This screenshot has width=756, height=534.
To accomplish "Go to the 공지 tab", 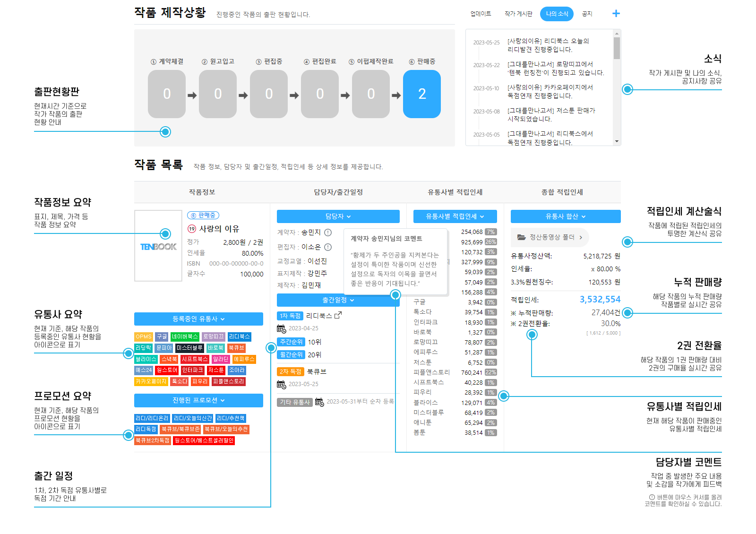I will point(587,14).
